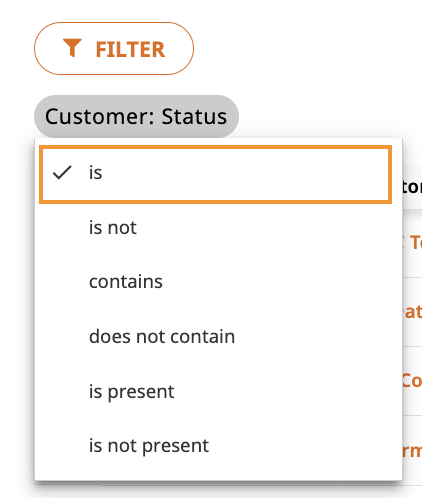Open the cut-off orange 'rm' link
This screenshot has width=422, height=498.
tap(413, 450)
